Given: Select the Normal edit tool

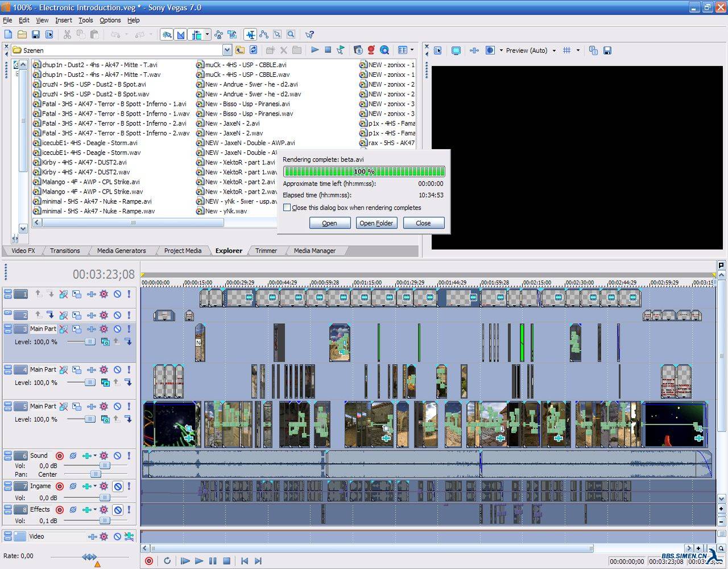Looking at the screenshot, I should tap(250, 35).
